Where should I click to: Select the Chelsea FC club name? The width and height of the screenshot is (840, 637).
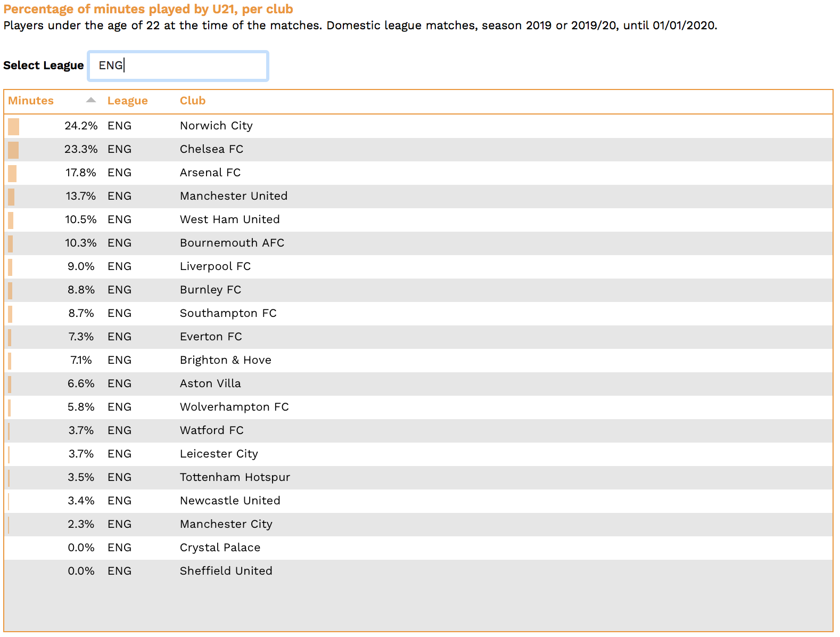point(211,149)
